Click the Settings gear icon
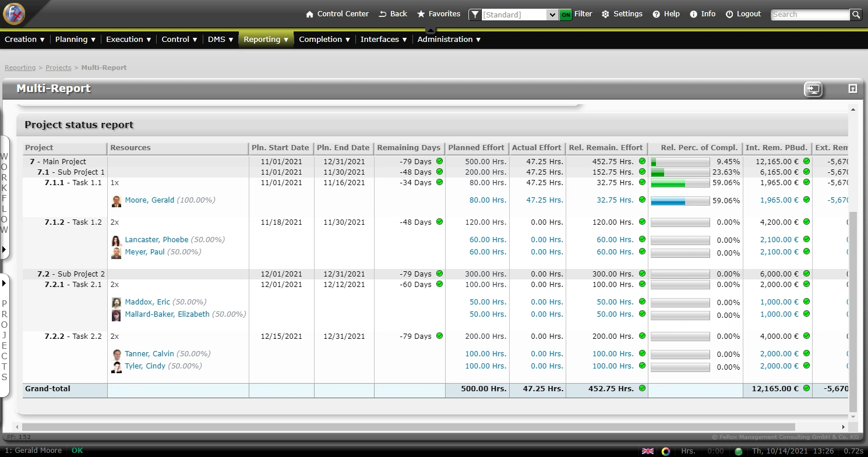Image resolution: width=868 pixels, height=457 pixels. coord(605,14)
